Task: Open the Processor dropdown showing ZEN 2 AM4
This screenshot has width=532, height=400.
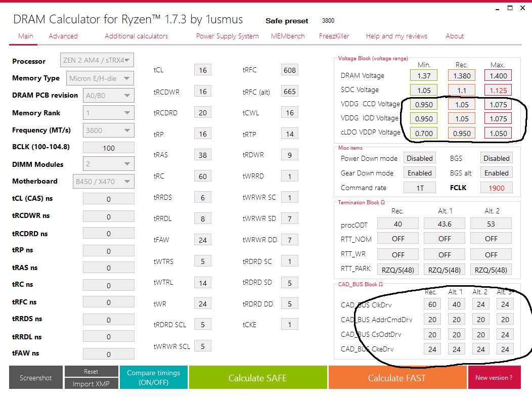Action: tap(97, 60)
